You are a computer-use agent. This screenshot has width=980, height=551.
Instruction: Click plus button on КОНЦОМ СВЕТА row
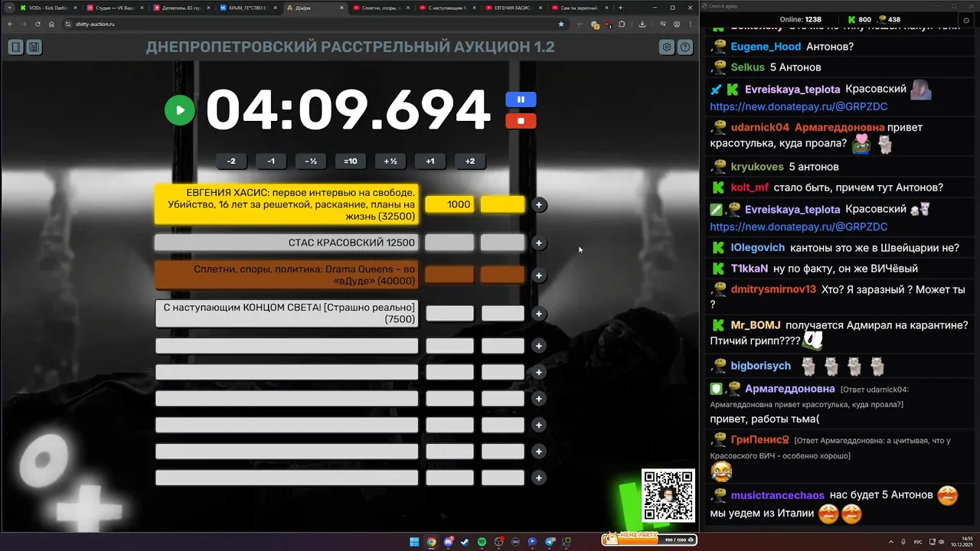539,314
